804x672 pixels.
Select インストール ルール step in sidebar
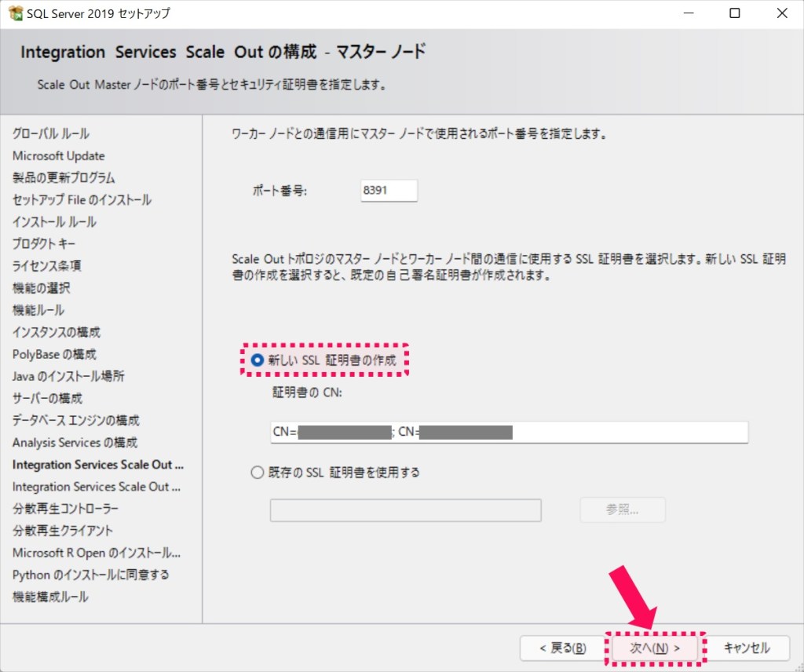point(54,222)
